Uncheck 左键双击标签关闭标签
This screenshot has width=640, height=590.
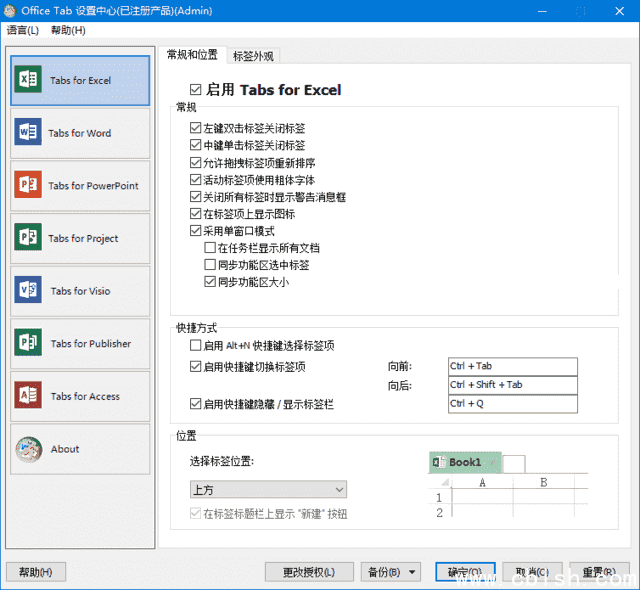pyautogui.click(x=196, y=128)
